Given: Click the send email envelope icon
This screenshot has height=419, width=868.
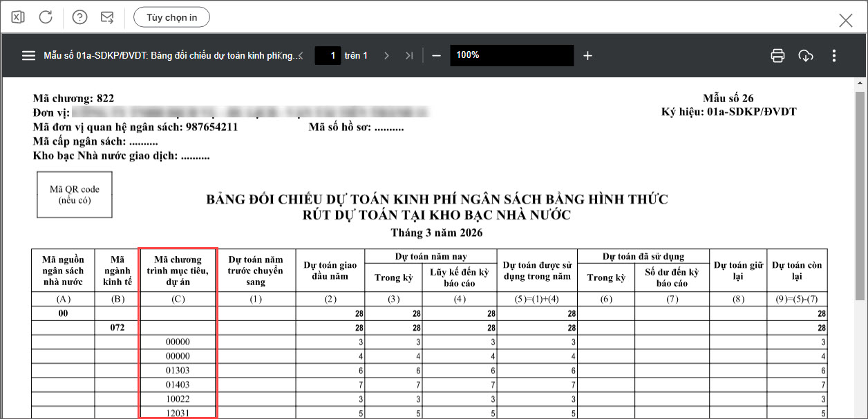Looking at the screenshot, I should pyautogui.click(x=107, y=17).
